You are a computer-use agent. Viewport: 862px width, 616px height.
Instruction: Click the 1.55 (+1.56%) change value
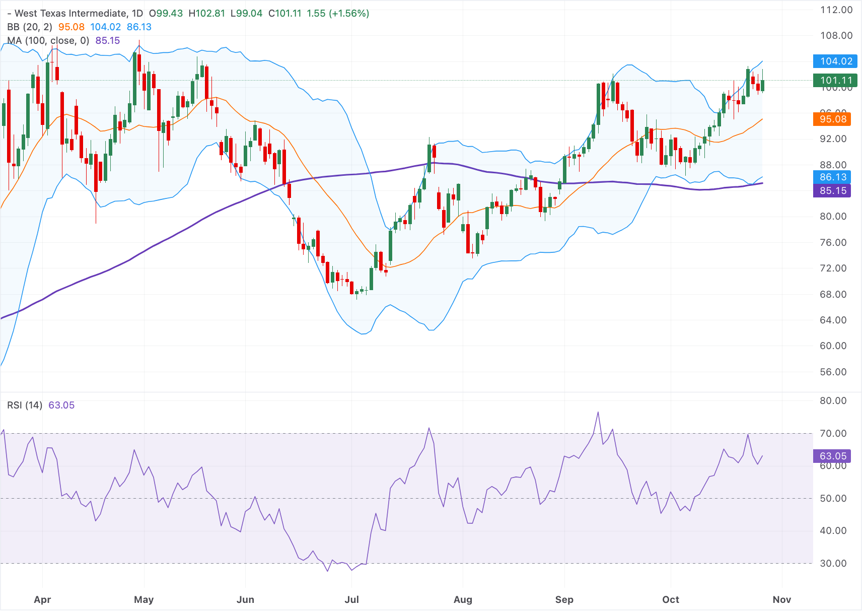(x=338, y=14)
